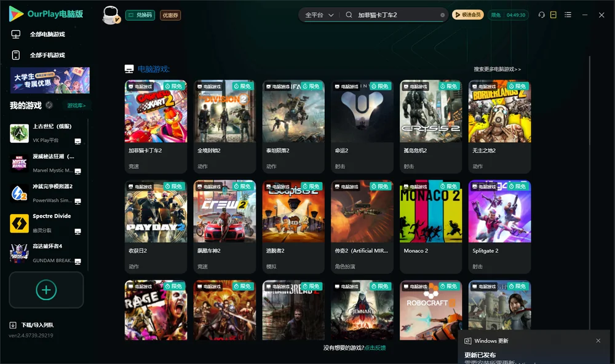Click the PC icon on PowerWash Sim row
The image size is (615, 364).
pos(77,201)
